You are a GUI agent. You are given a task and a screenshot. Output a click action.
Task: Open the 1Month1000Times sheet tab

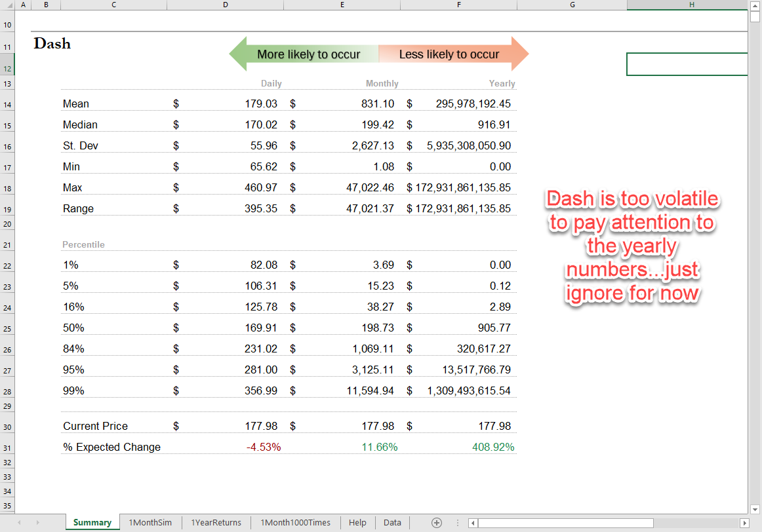296,522
